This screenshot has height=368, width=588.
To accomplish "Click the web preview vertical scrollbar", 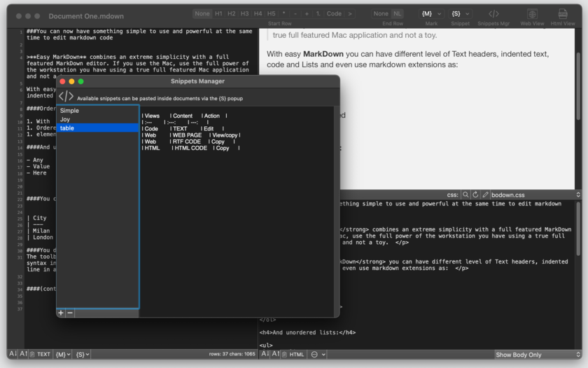I will (x=578, y=86).
